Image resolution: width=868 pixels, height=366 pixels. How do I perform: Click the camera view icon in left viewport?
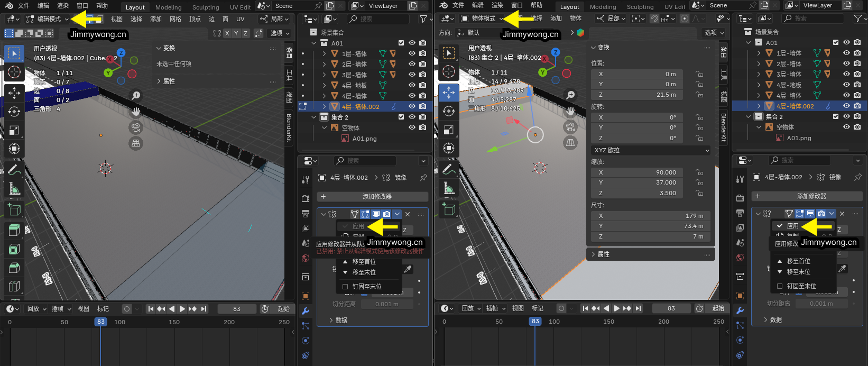tap(136, 127)
